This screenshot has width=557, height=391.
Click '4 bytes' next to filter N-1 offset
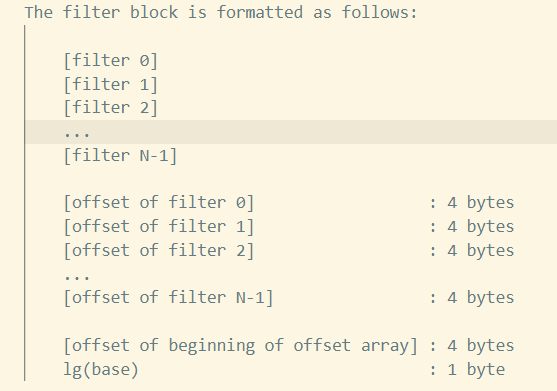tap(481, 298)
